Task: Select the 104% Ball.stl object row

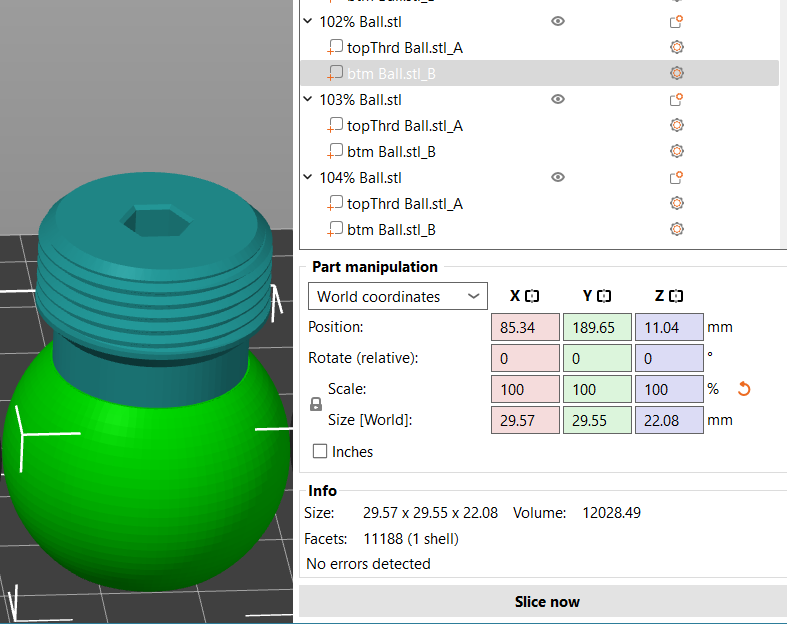Action: pyautogui.click(x=540, y=177)
